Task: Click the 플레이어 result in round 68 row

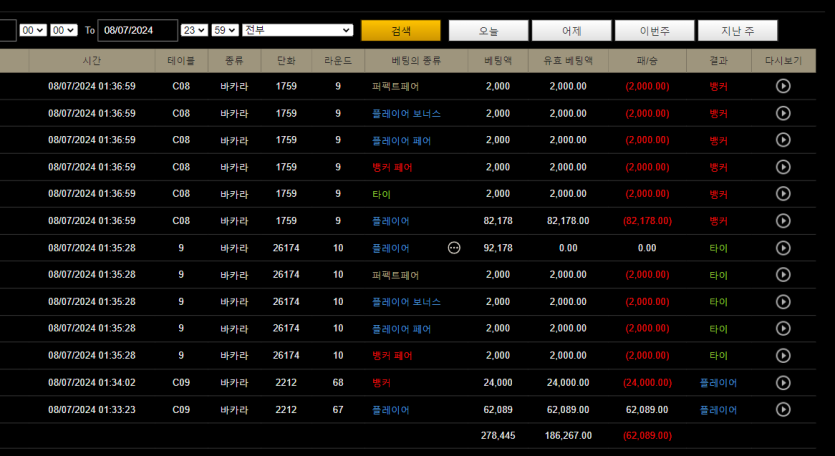Action: pos(718,382)
